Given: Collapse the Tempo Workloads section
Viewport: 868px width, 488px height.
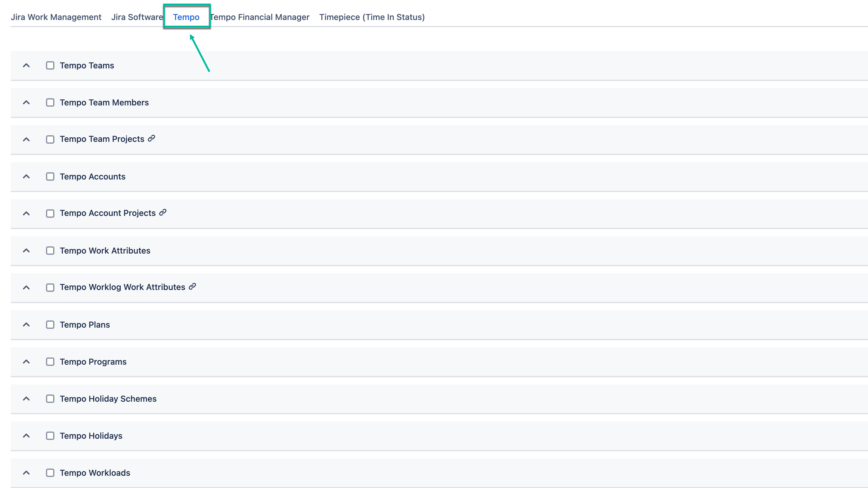Looking at the screenshot, I should [x=26, y=472].
